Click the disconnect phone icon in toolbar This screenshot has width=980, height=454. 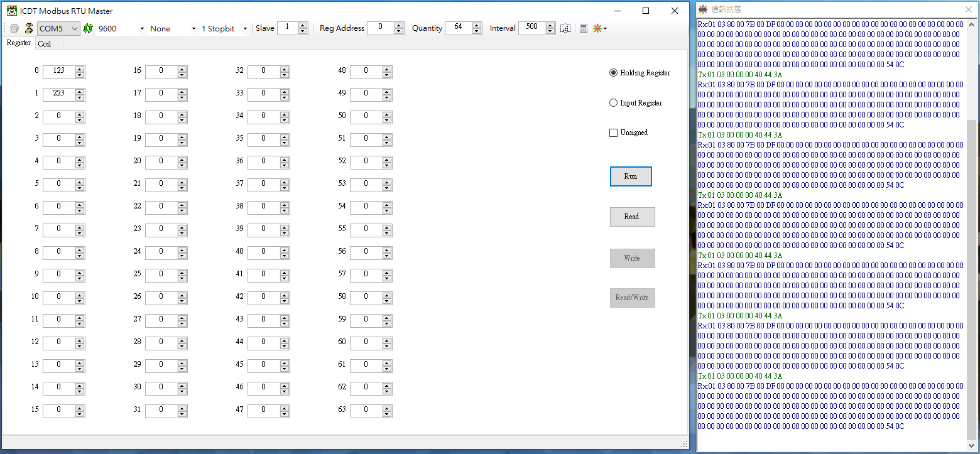[x=28, y=28]
